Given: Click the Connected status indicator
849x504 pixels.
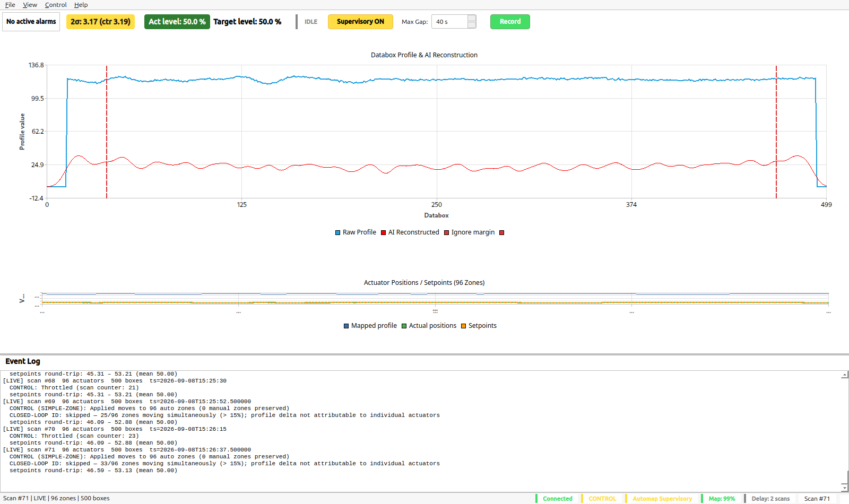Looking at the screenshot, I should (x=558, y=499).
